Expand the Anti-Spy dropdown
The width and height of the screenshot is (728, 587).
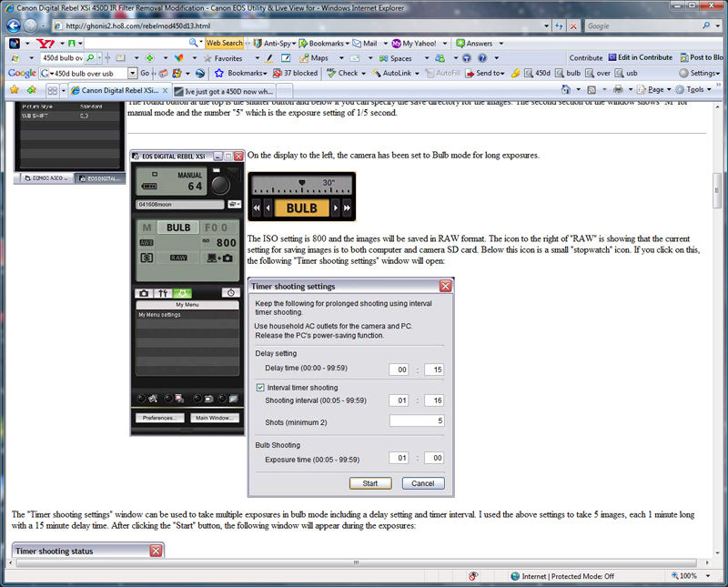pos(275,44)
